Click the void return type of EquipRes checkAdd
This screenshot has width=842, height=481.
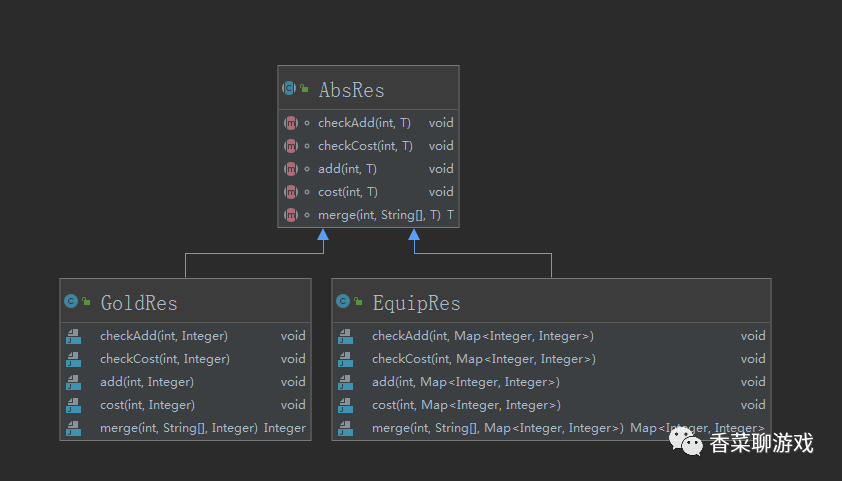click(x=753, y=336)
